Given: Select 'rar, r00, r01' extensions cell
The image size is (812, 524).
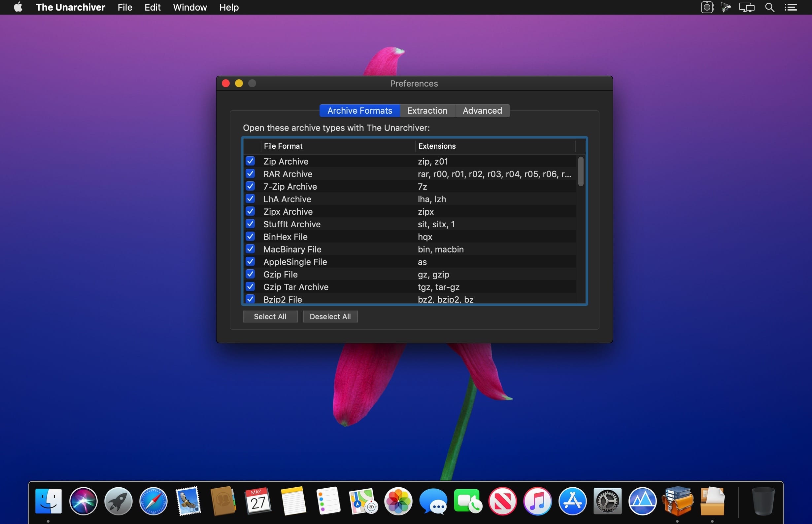Looking at the screenshot, I should pyautogui.click(x=494, y=174).
